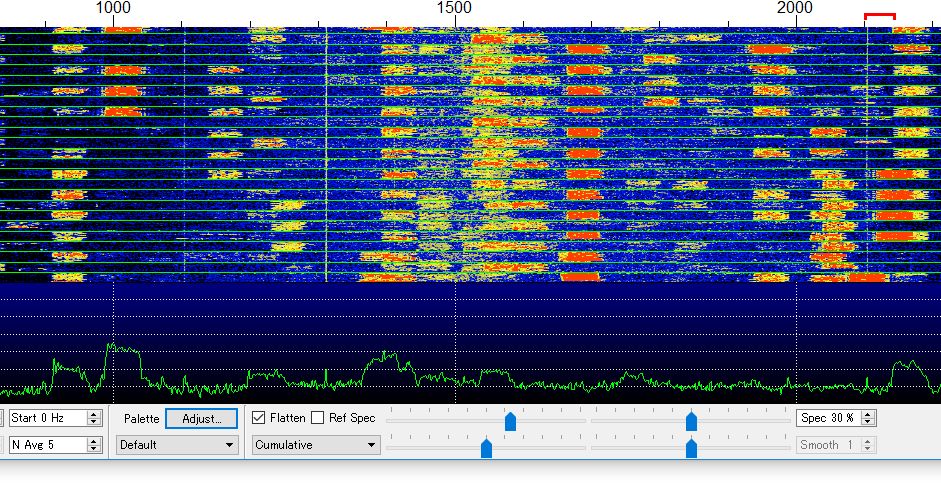
Task: Open the Default palette dropdown
Action: click(176, 445)
